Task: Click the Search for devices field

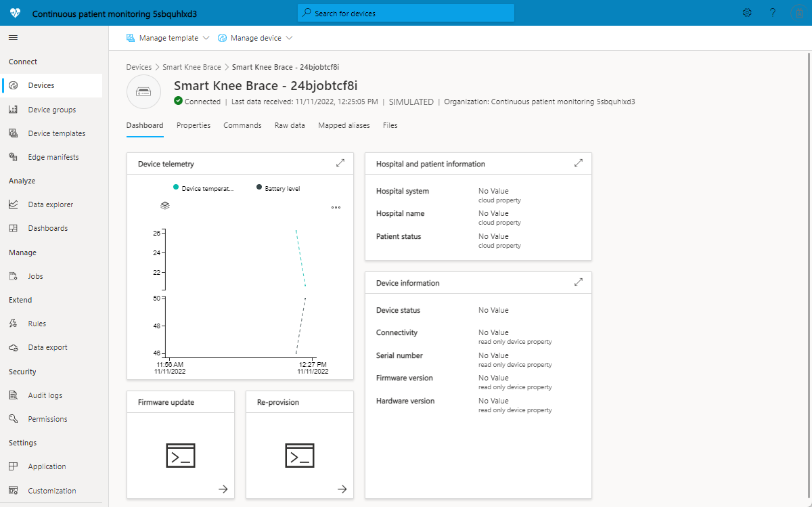Action: (x=406, y=13)
